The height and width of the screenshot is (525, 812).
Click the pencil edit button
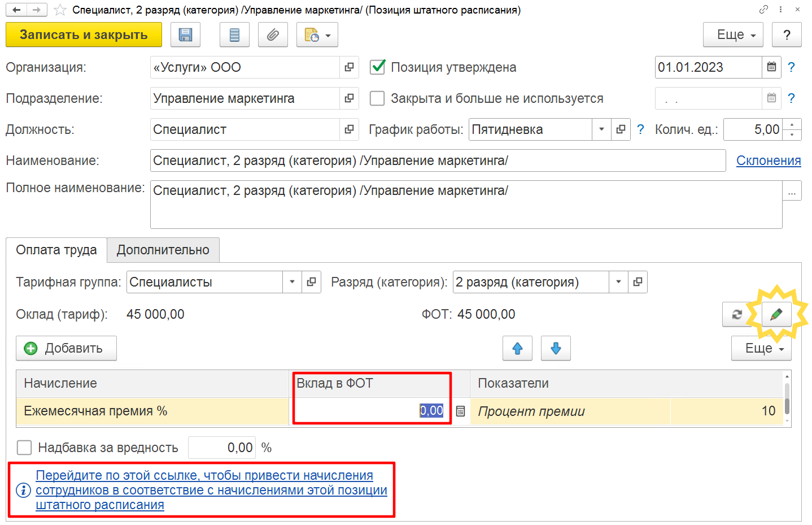[776, 315]
